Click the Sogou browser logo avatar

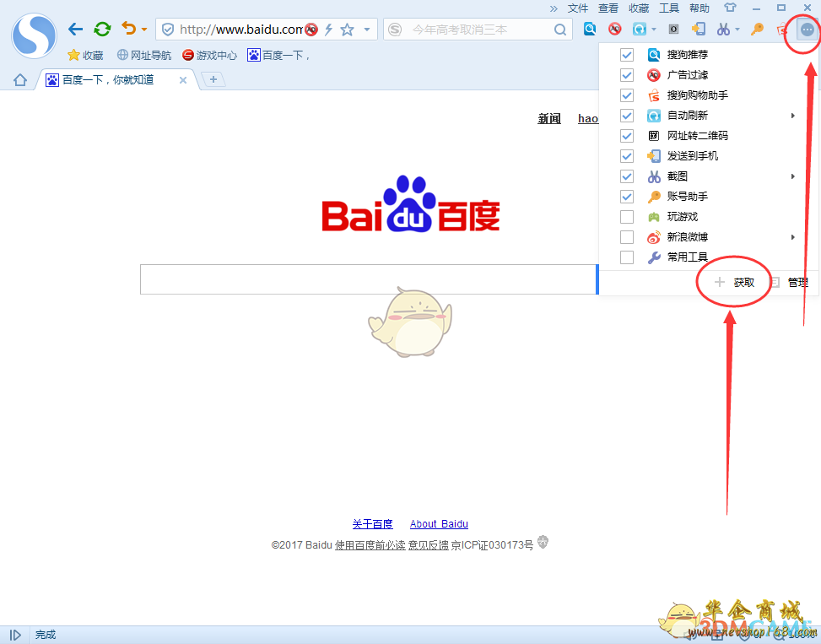34,35
